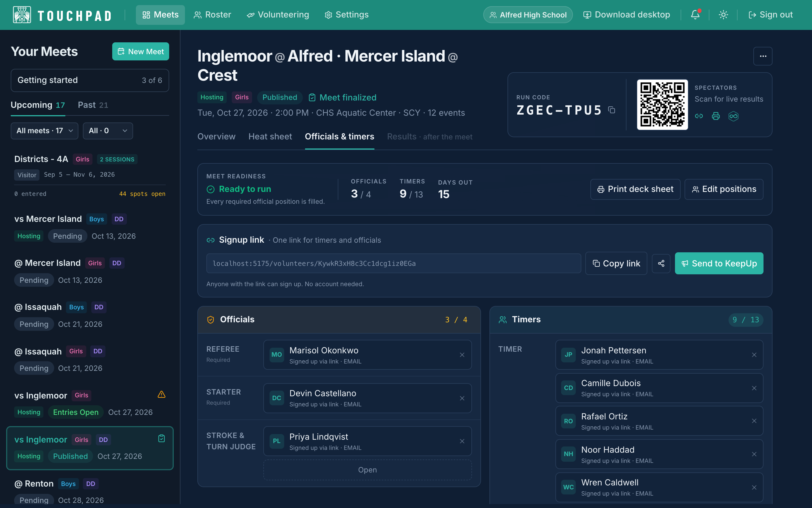Expand the All · 0 filter dropdown
The height and width of the screenshot is (508, 812).
tap(108, 131)
